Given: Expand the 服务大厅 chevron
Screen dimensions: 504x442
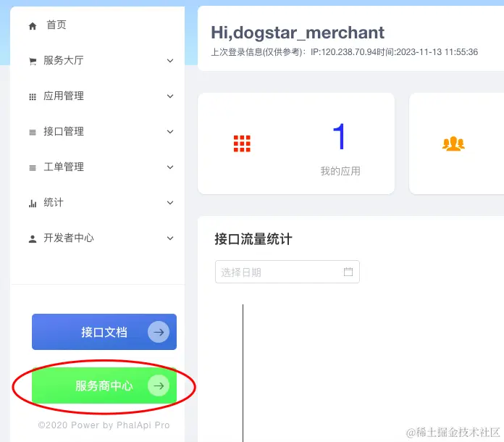Looking at the screenshot, I should tap(170, 60).
